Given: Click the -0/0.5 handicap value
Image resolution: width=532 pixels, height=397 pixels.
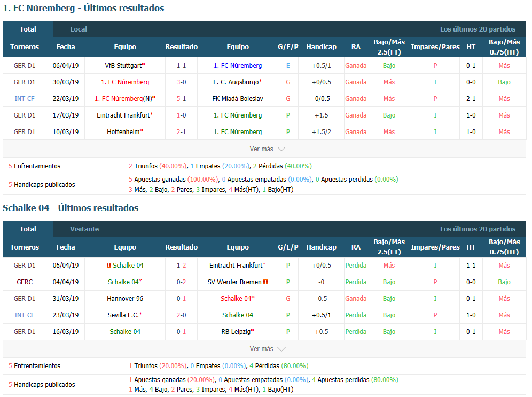Looking at the screenshot, I should pyautogui.click(x=322, y=99).
